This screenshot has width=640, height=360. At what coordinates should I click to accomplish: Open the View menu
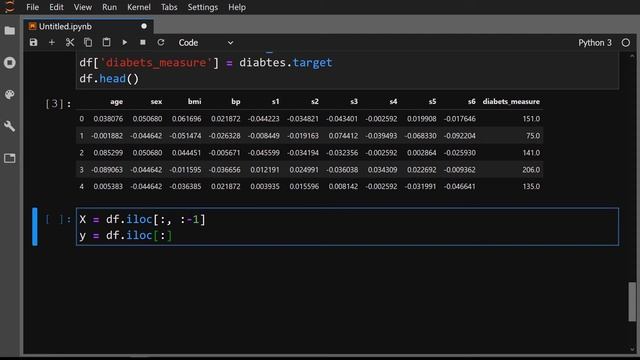pyautogui.click(x=82, y=7)
